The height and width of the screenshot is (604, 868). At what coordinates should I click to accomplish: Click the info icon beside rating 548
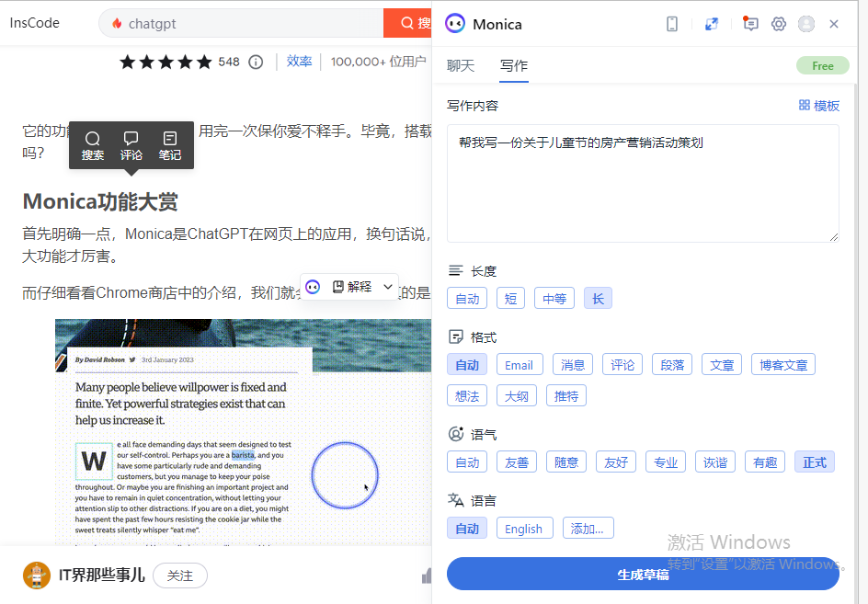coord(256,62)
